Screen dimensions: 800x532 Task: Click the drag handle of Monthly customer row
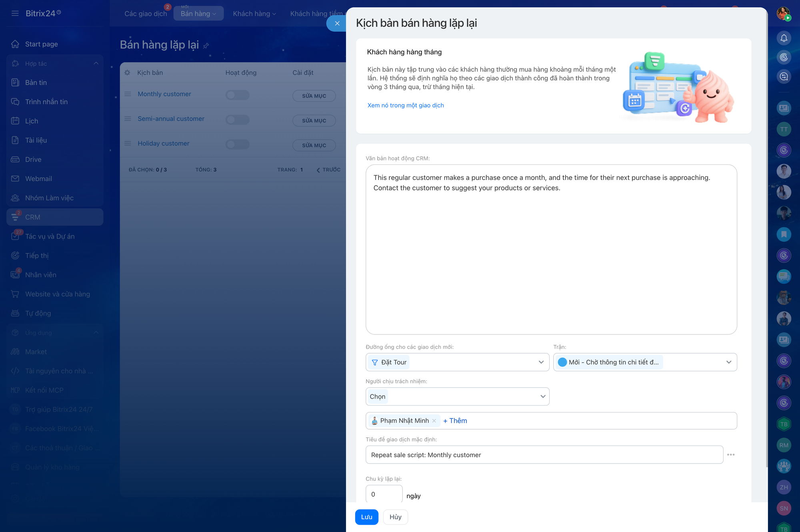click(128, 94)
